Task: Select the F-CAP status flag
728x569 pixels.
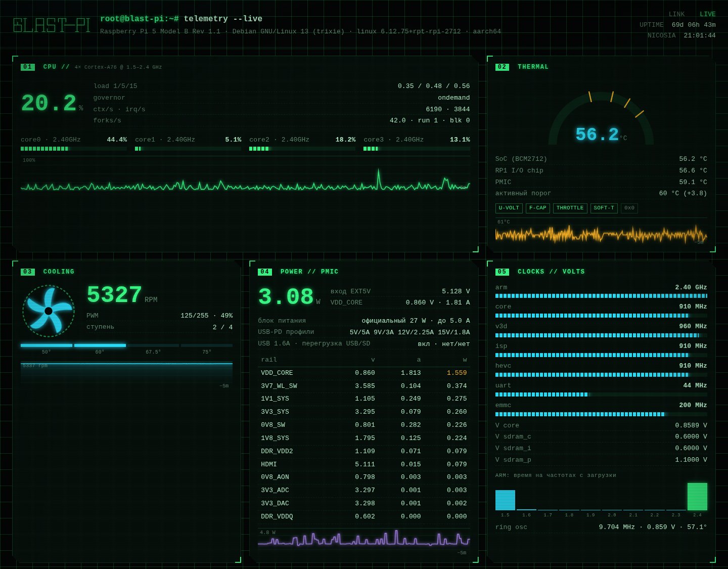Action: (538, 208)
